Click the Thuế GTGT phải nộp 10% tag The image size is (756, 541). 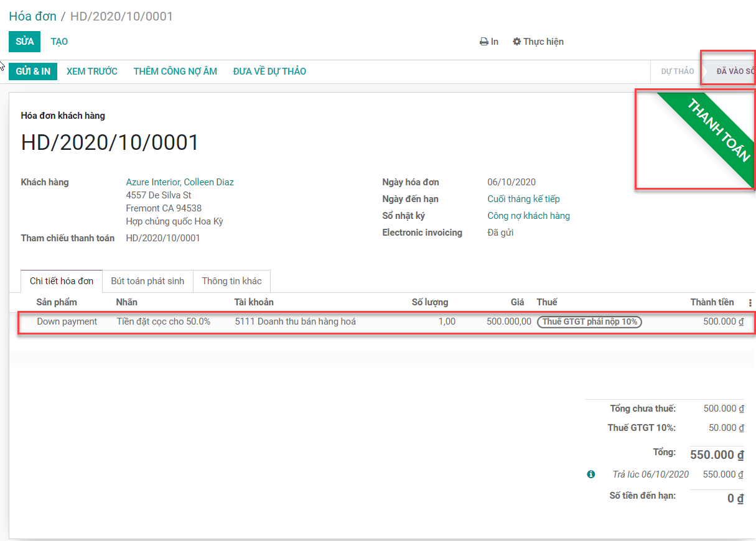pyautogui.click(x=589, y=322)
